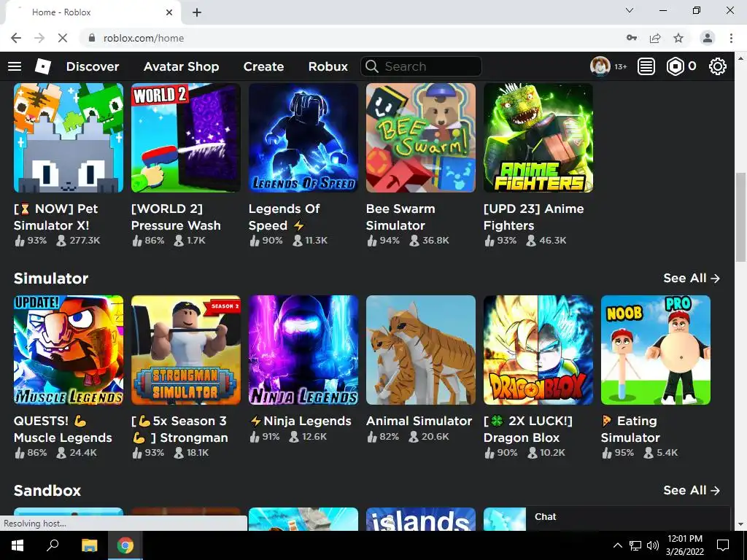Open Pressure Wash World 2 thumbnail
Image resolution: width=747 pixels, height=560 pixels.
186,138
